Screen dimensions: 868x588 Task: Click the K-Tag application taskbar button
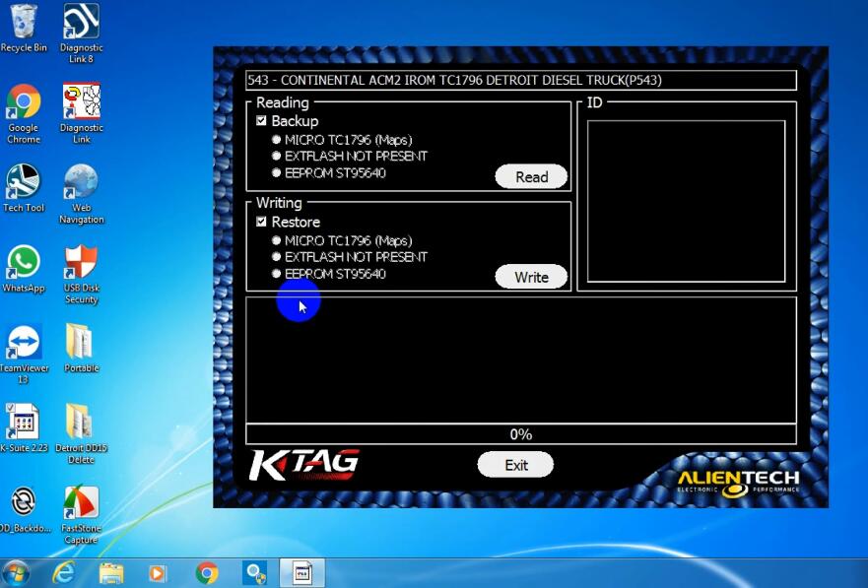click(302, 573)
